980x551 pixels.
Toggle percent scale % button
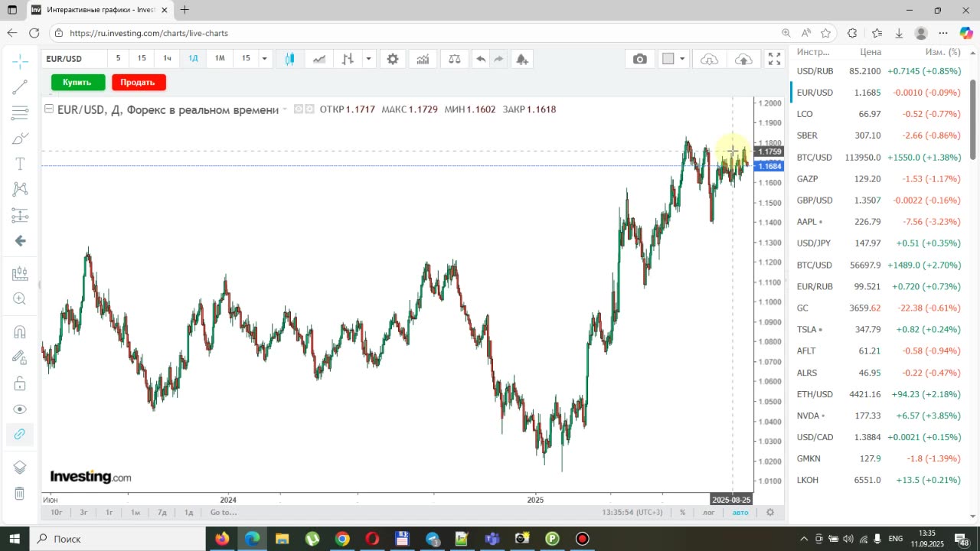coord(682,513)
